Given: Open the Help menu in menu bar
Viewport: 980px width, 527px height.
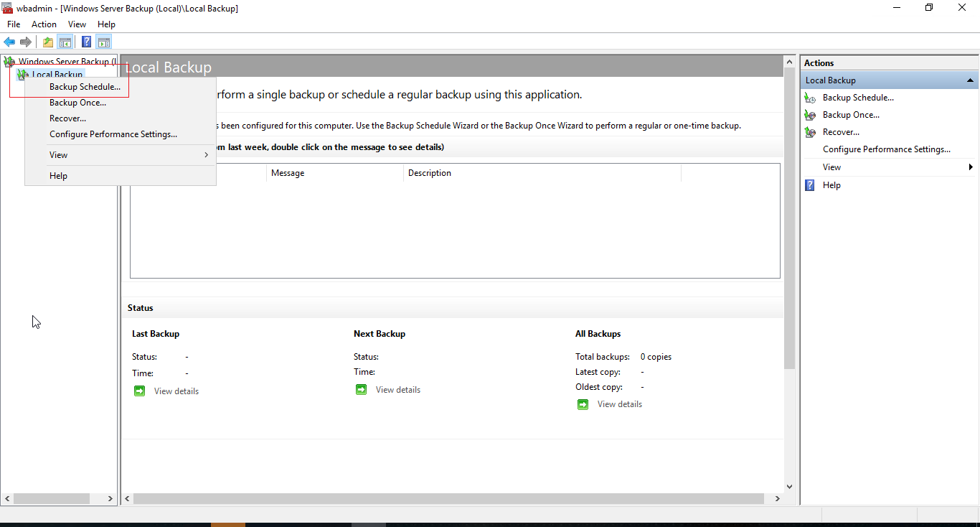Looking at the screenshot, I should pos(106,24).
